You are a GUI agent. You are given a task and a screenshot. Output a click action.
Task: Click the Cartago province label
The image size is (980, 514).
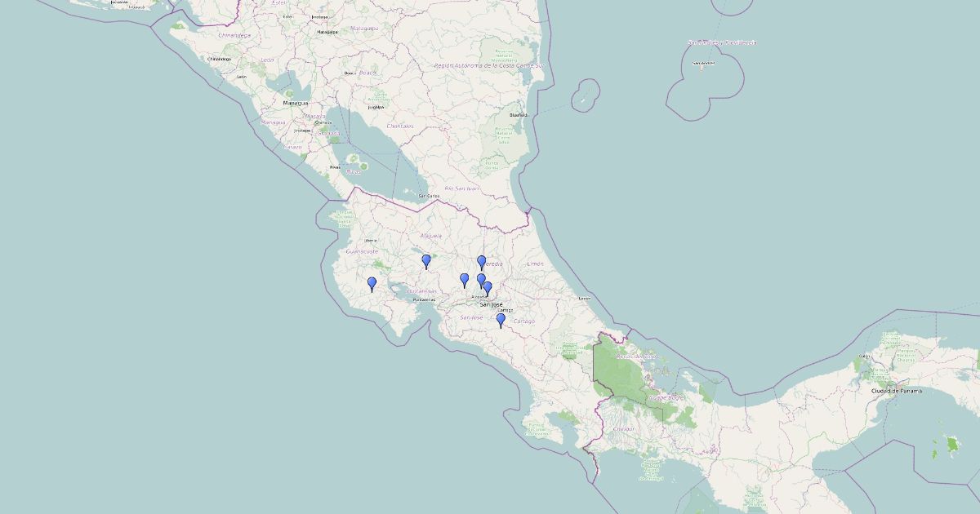[523, 321]
